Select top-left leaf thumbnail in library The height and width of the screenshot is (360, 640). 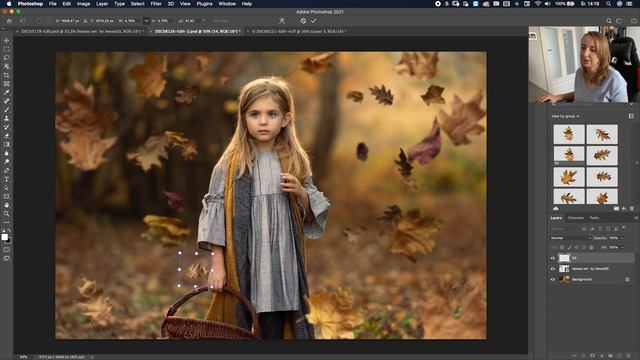[x=569, y=134]
